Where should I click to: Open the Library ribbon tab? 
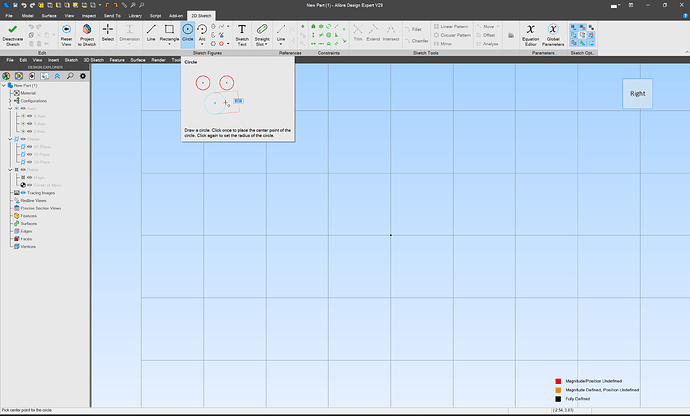tap(135, 16)
